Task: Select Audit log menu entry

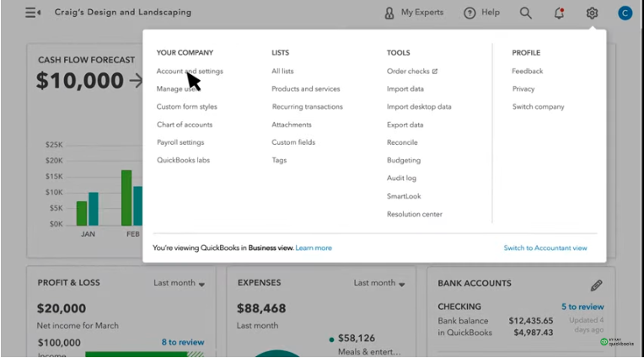Action: (401, 179)
